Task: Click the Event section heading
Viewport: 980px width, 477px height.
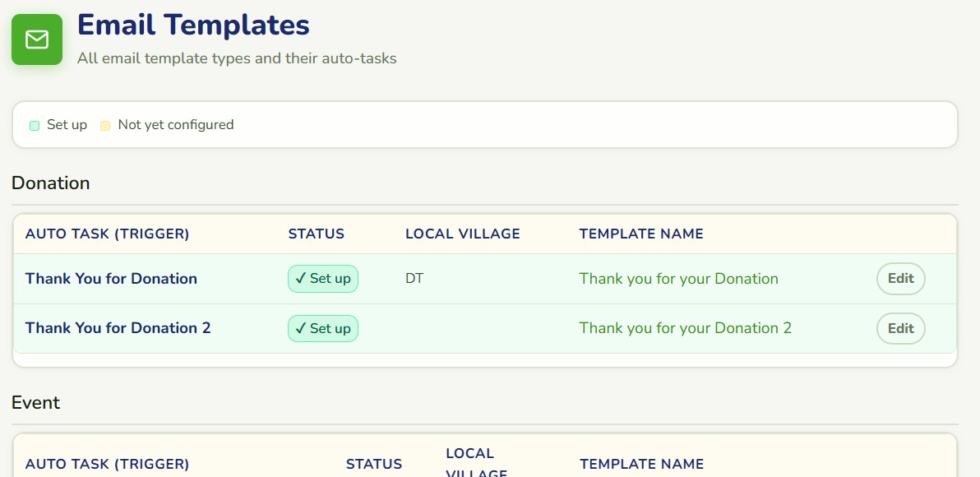Action: click(x=35, y=403)
